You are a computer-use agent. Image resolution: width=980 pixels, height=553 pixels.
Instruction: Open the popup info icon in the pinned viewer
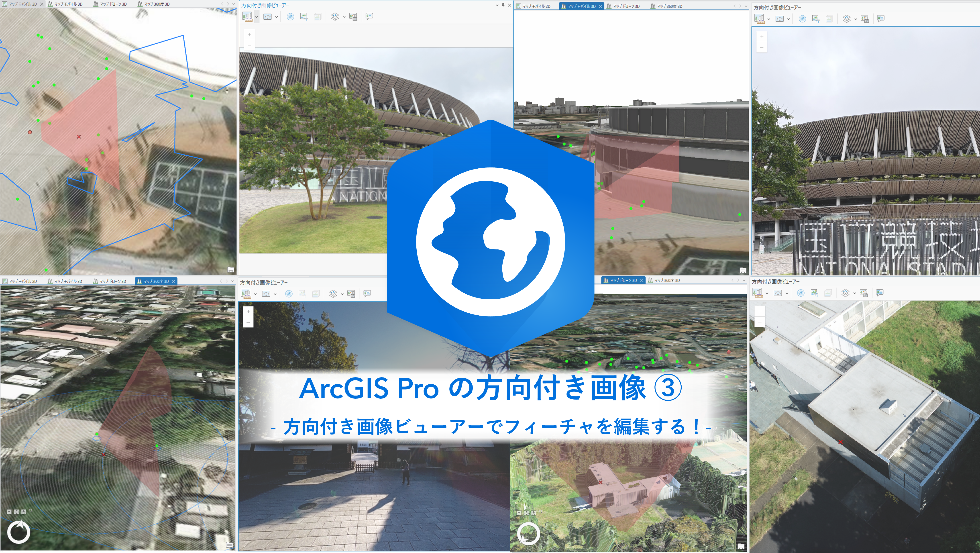point(369,16)
